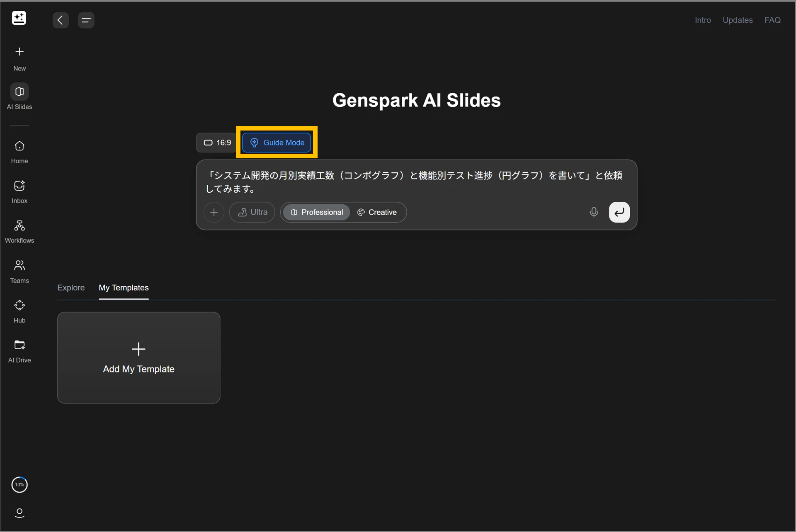Click the Updates link

pyautogui.click(x=738, y=20)
